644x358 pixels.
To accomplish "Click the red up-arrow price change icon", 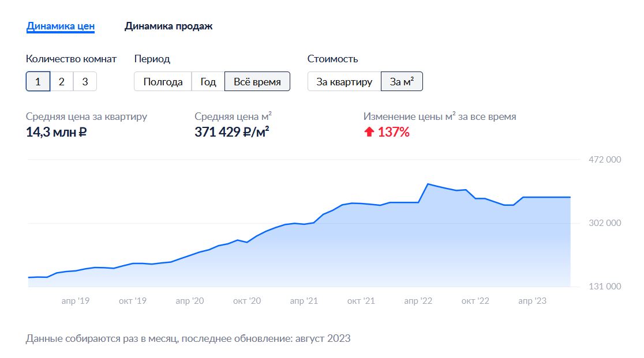I will [369, 131].
